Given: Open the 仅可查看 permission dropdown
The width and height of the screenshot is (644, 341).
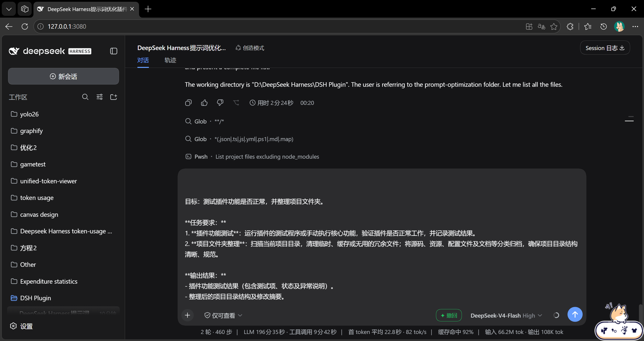Looking at the screenshot, I should coord(223,315).
